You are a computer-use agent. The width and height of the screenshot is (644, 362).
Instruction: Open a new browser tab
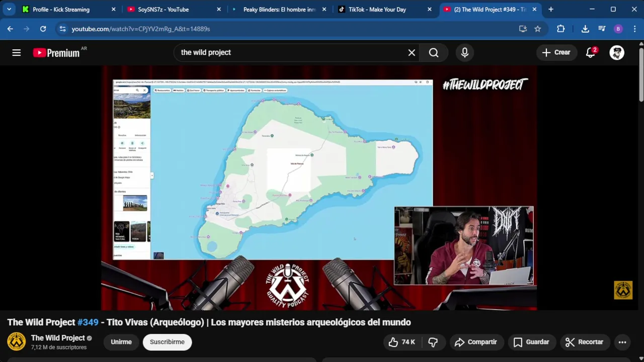click(551, 9)
